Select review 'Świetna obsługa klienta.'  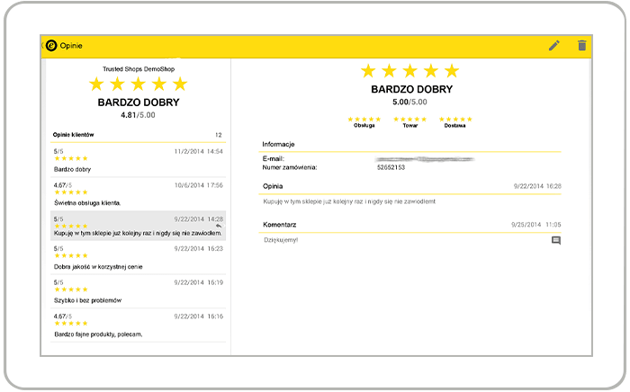(x=138, y=194)
